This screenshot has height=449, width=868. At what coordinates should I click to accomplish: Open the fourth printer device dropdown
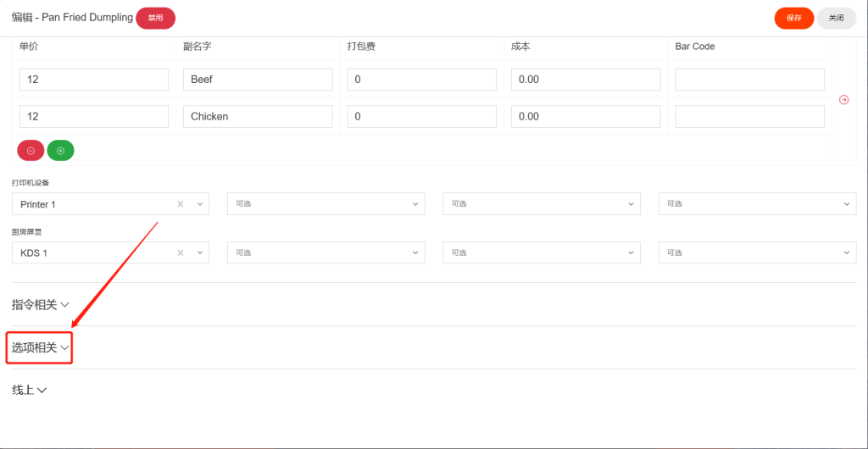[x=757, y=204]
